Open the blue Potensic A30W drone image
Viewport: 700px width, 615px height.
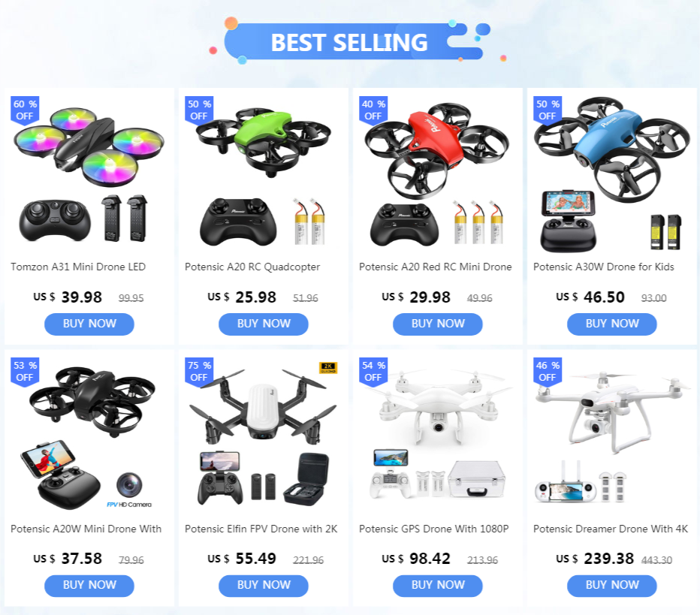611,174
